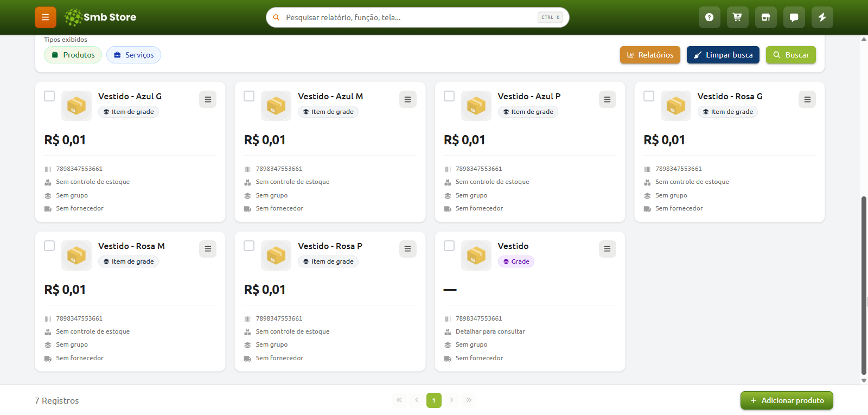Go to the next page arrow
The width and height of the screenshot is (868, 415).
[451, 400]
